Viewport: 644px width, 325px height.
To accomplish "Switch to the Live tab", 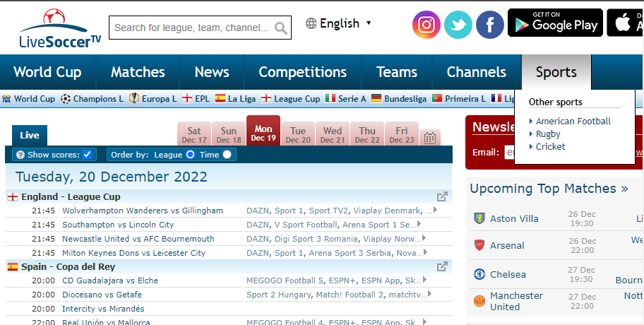I will pyautogui.click(x=30, y=135).
